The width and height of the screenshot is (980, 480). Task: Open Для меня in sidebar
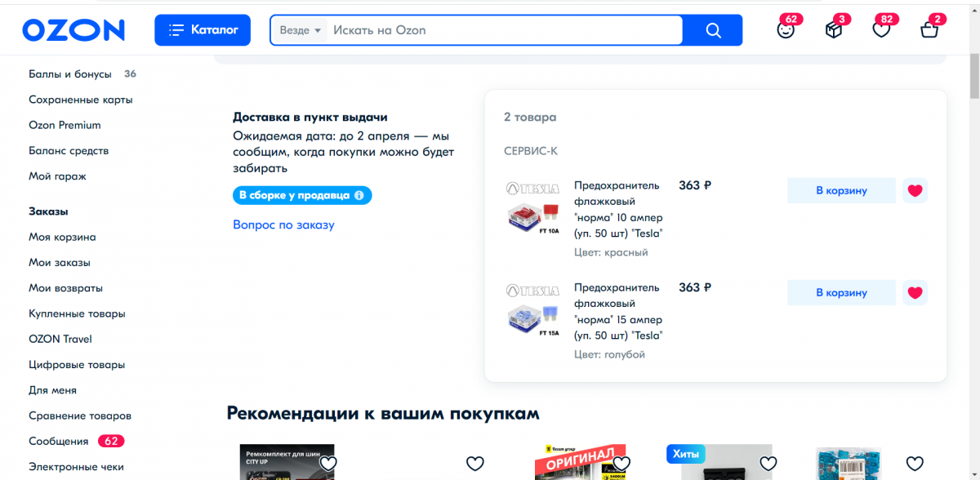[x=52, y=390]
